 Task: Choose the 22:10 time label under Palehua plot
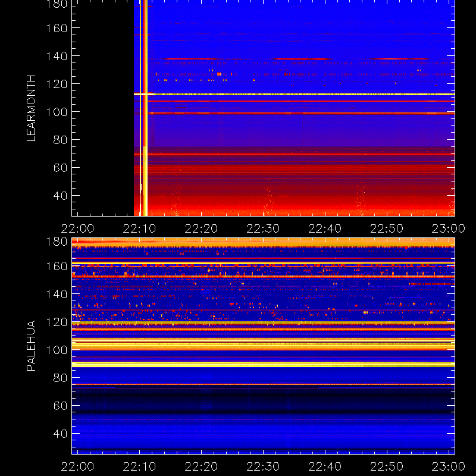click(x=139, y=466)
